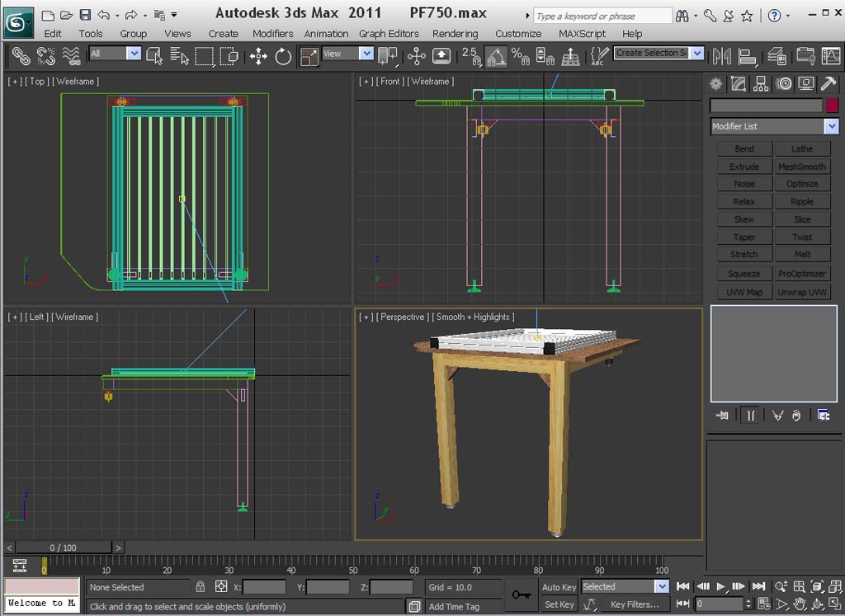Click the Open File folder icon
Image resolution: width=845 pixels, height=616 pixels.
66,15
